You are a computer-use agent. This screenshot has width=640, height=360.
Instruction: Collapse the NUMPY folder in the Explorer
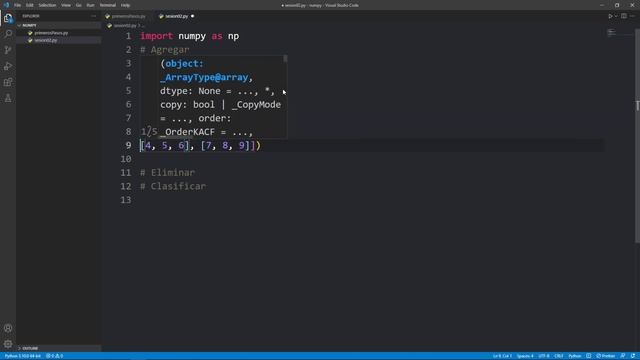point(59,25)
